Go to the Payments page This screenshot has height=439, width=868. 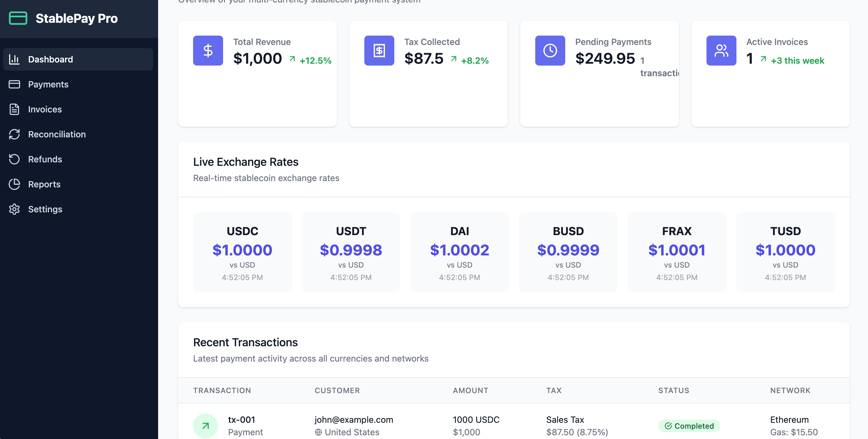pyautogui.click(x=48, y=84)
